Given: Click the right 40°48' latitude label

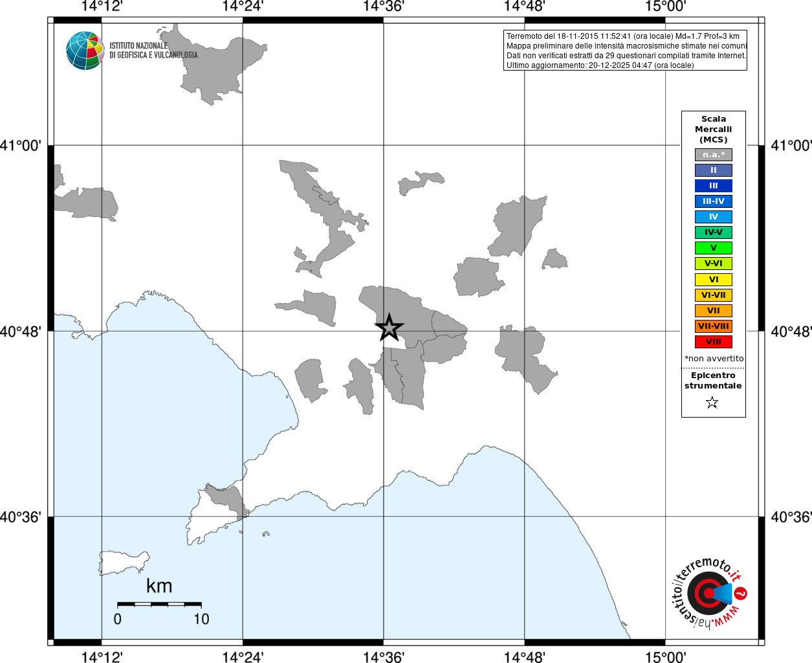Looking at the screenshot, I should [x=791, y=331].
